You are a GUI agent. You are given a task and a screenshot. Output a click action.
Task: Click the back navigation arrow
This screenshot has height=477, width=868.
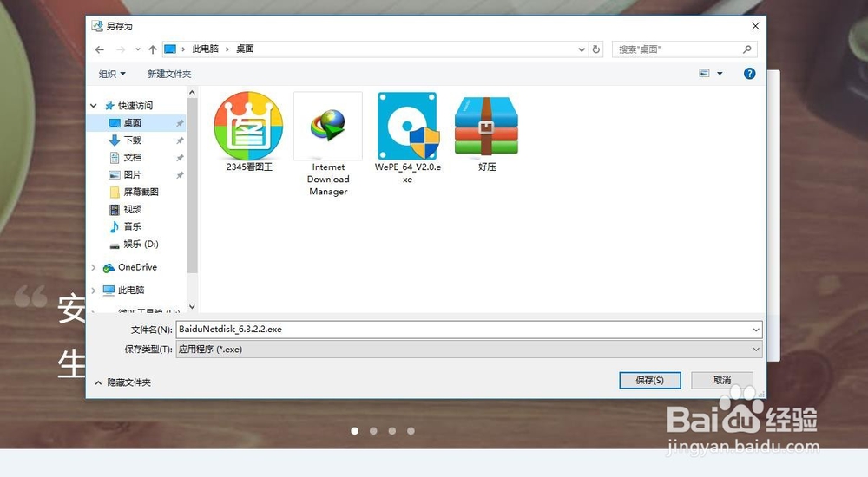coord(100,49)
